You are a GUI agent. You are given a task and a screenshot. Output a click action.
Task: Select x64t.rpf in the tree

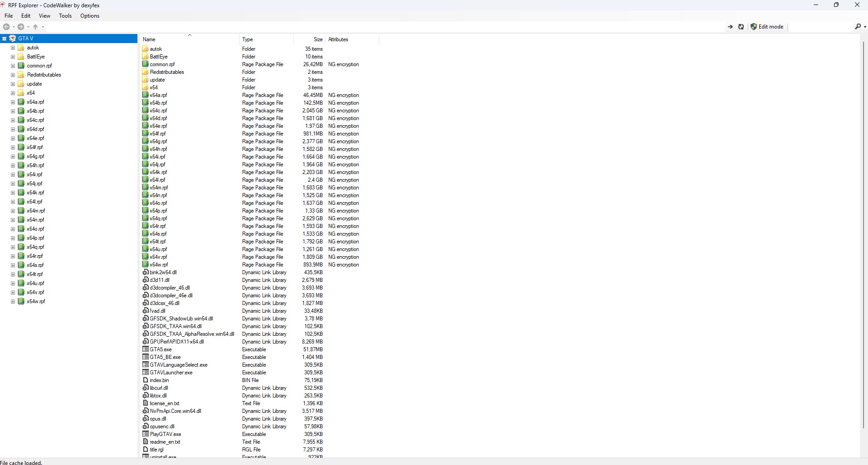tap(34, 274)
